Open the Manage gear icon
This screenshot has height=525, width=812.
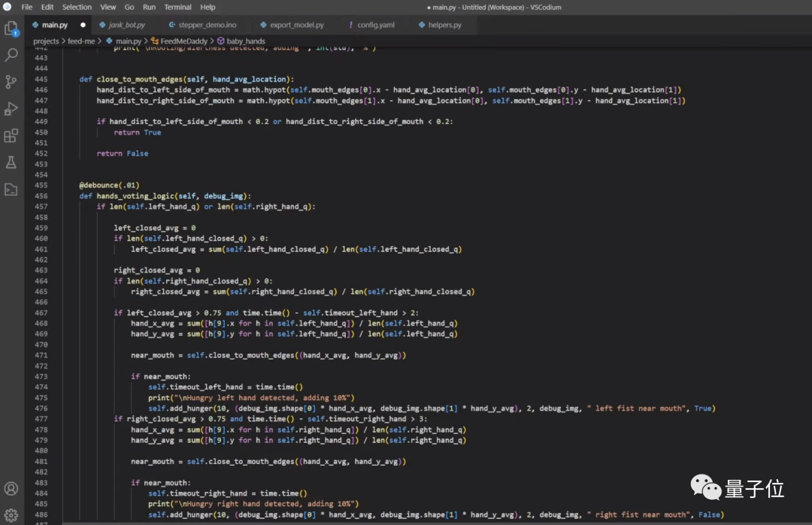pyautogui.click(x=11, y=515)
